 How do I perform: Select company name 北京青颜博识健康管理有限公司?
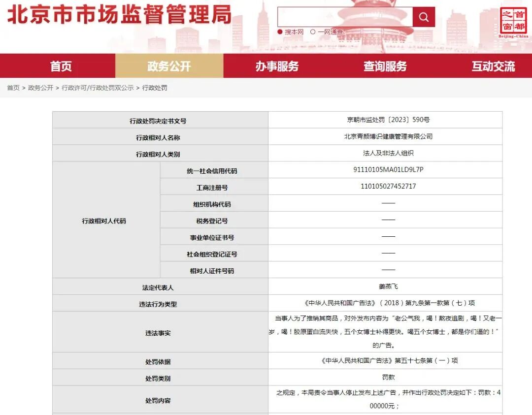click(x=389, y=136)
